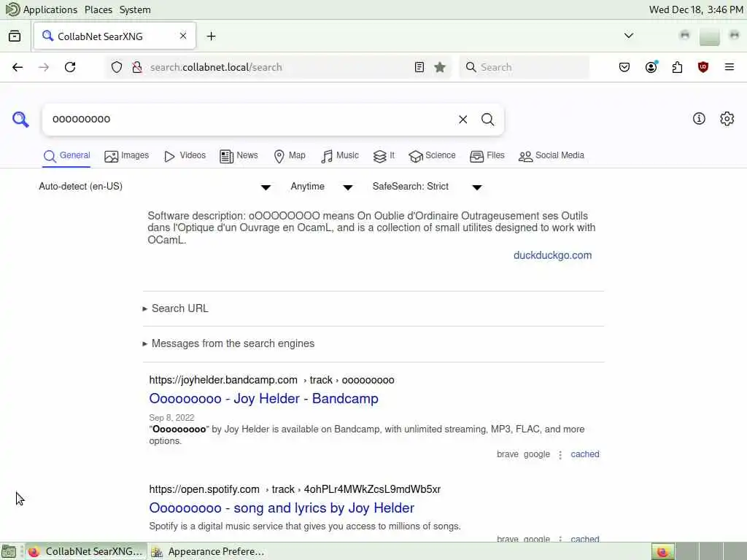The height and width of the screenshot is (560, 747).
Task: Expand Messages from the search engines
Action: point(228,343)
